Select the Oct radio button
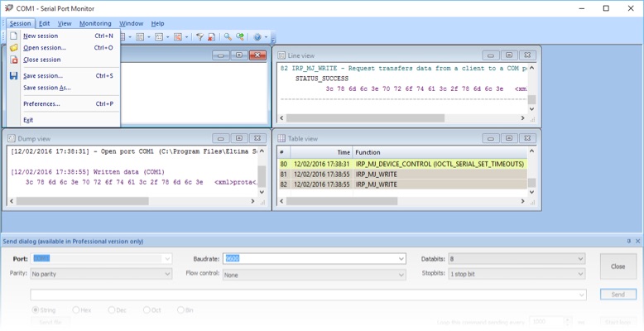This screenshot has width=644, height=331. click(147, 310)
